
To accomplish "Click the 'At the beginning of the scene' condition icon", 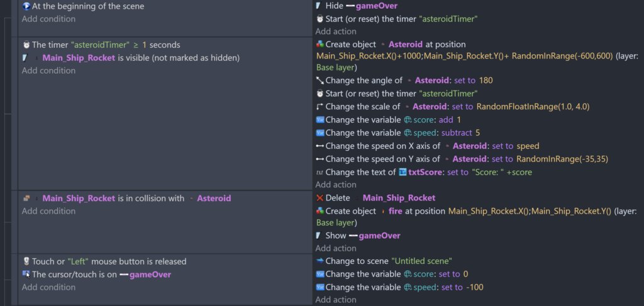I will [26, 6].
